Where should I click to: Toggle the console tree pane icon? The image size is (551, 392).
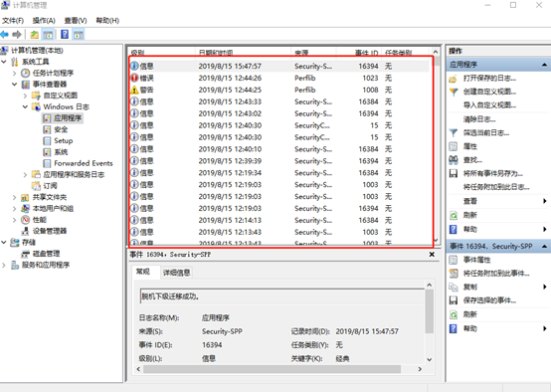point(48,35)
